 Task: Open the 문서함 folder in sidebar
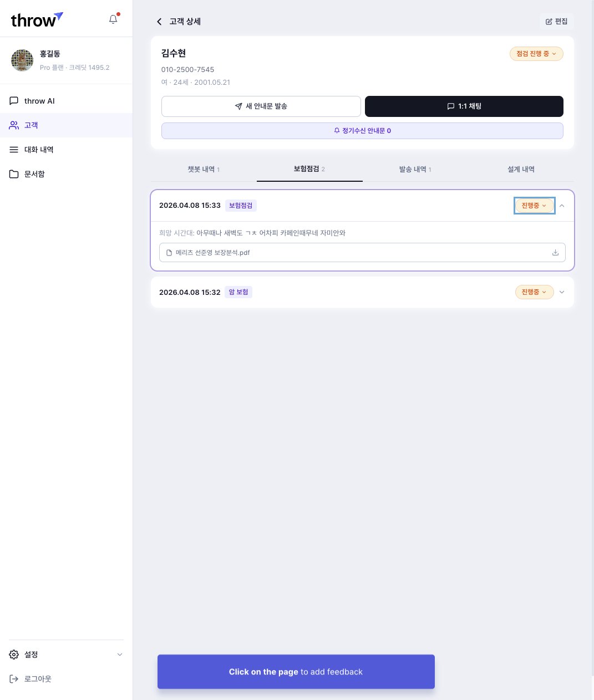(34, 174)
